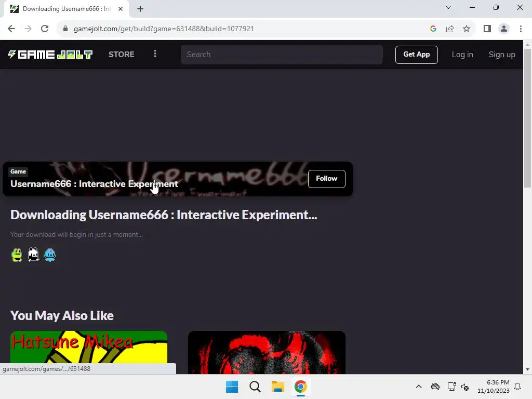Open Chrome three-dot menu
Screen dimensions: 532x399
click(521, 29)
